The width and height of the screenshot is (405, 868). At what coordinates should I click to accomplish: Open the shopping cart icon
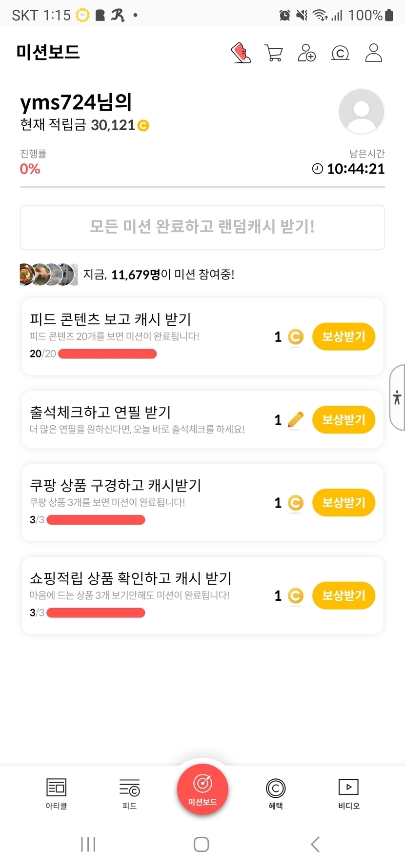coord(274,53)
